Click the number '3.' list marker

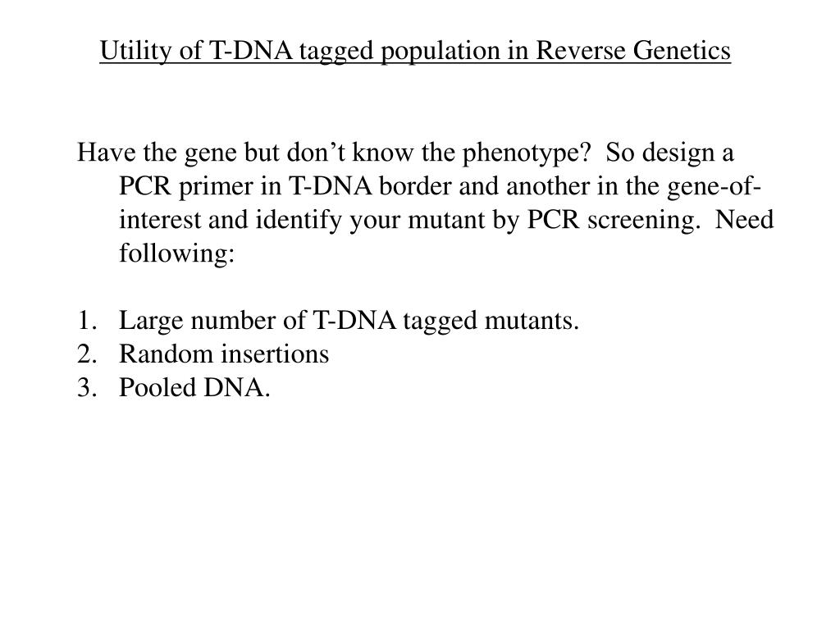tap(87, 387)
